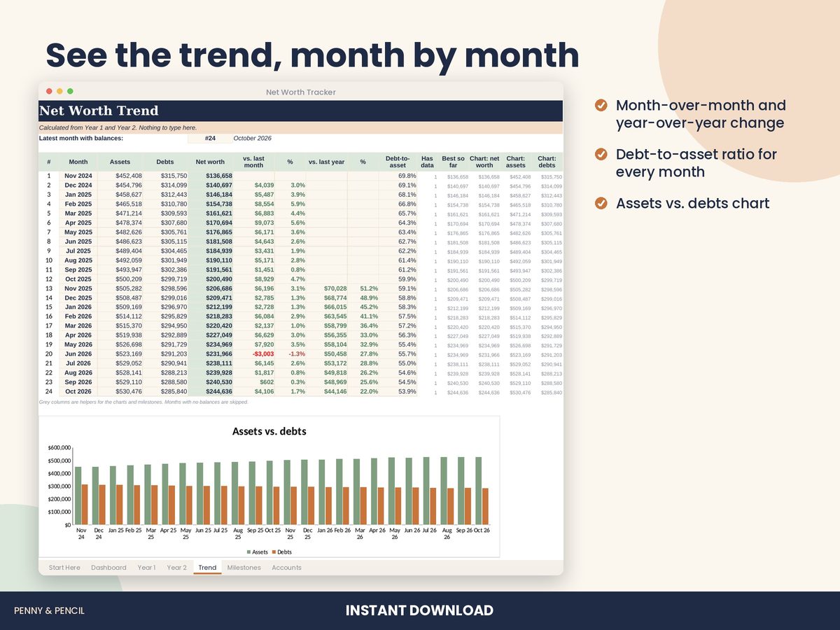840x630 pixels.
Task: Click the vs. last month header
Action: [x=253, y=162]
